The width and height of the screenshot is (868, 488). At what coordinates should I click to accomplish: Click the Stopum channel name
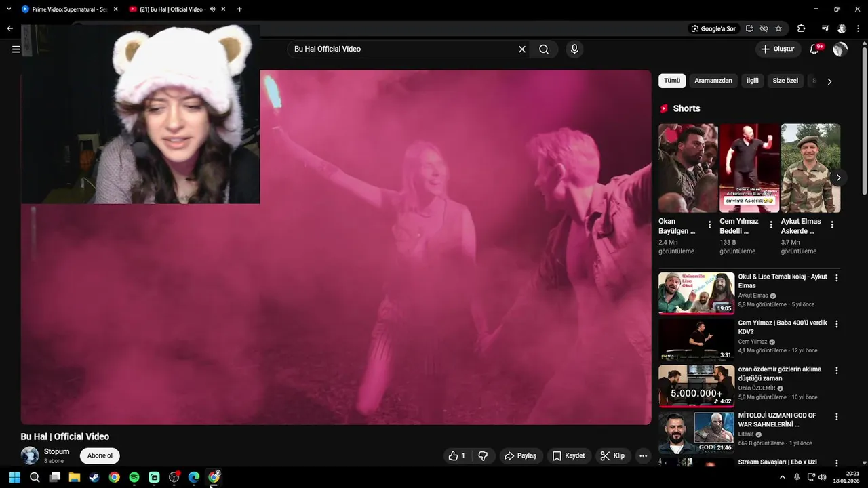coord(56,451)
